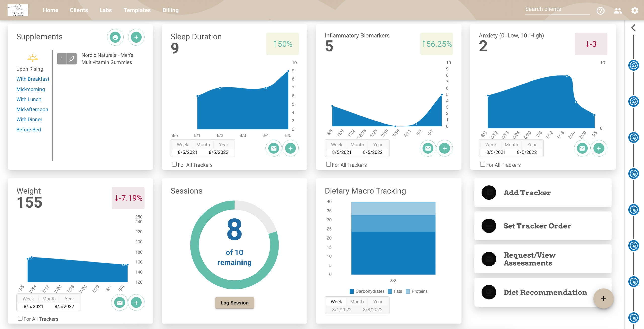Add an Inflammatory Biomarkers data point
The image size is (644, 329).
(445, 148)
